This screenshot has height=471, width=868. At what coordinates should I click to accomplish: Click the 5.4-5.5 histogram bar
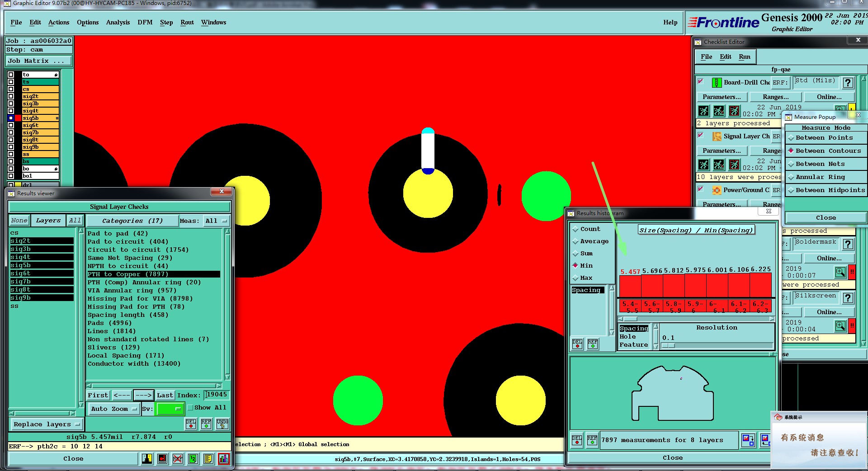(x=630, y=286)
